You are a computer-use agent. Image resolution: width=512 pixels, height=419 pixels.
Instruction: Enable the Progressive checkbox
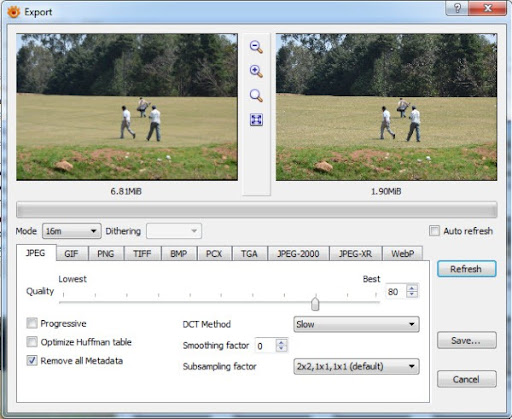[32, 323]
